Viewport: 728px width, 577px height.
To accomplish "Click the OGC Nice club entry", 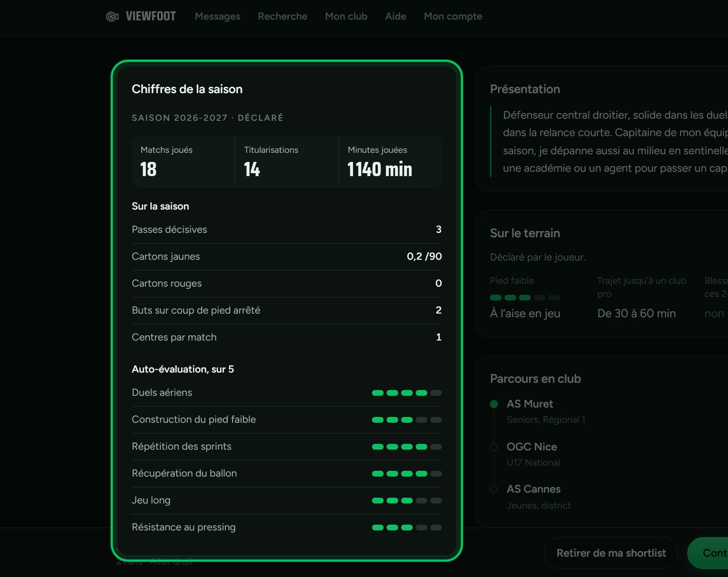I will 532,447.
